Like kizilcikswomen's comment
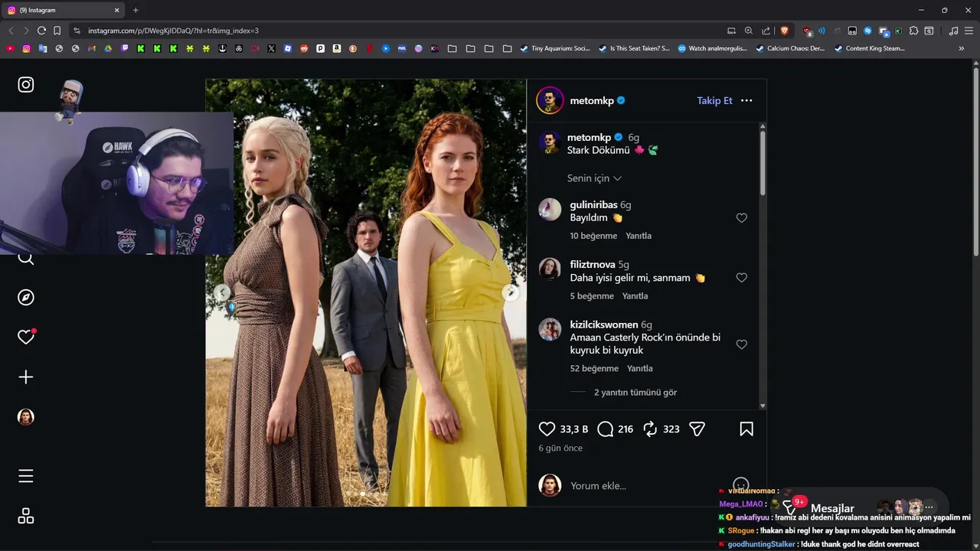The image size is (980, 551). (741, 344)
